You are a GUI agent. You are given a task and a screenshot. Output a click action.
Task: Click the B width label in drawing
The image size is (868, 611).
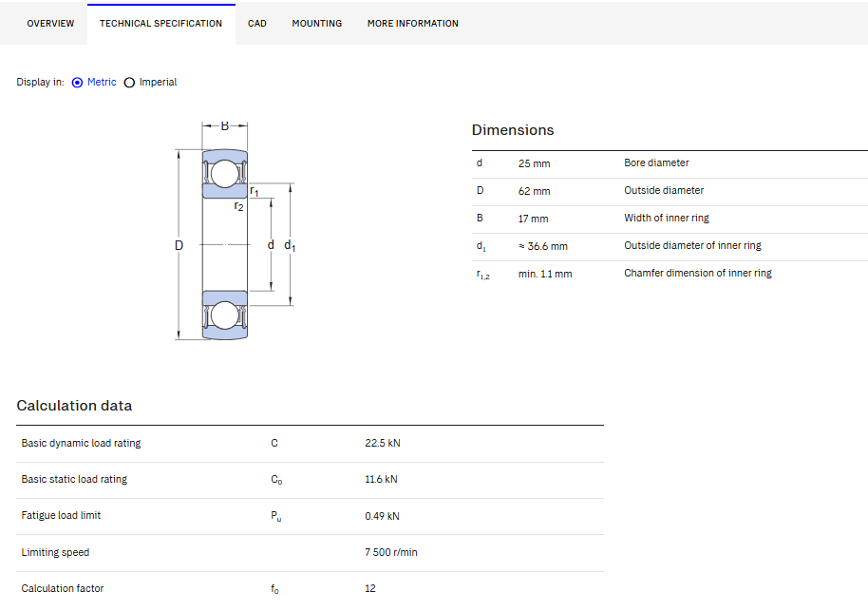(x=225, y=125)
